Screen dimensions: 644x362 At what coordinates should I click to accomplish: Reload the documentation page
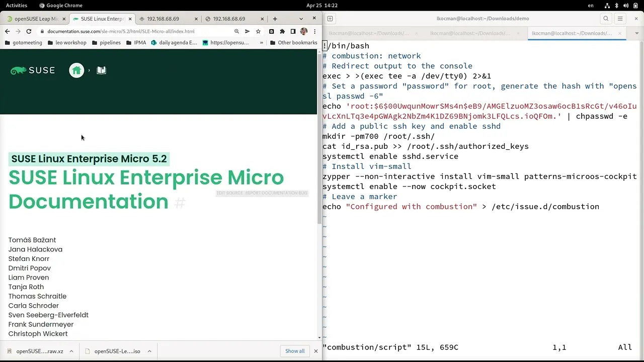[29, 31]
